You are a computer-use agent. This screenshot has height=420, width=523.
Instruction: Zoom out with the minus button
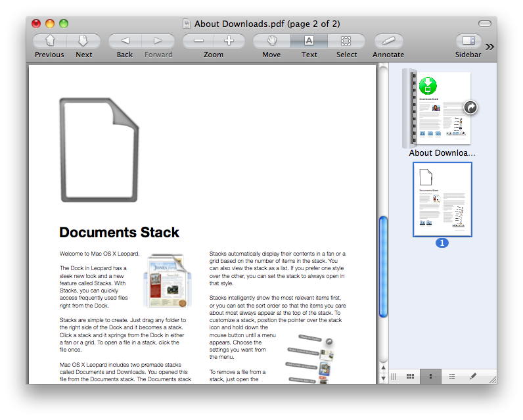click(198, 41)
